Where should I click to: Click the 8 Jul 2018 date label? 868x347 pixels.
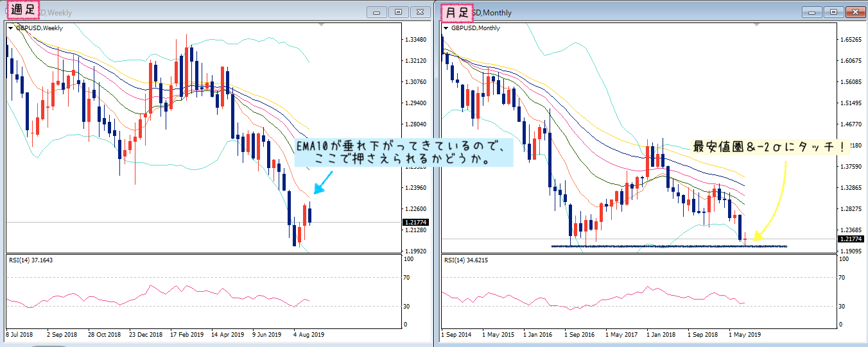pos(21,335)
